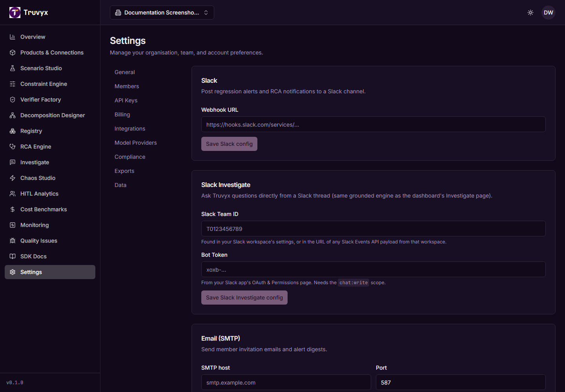Click the v0.1.0 version label
The height and width of the screenshot is (392, 565).
(x=15, y=383)
